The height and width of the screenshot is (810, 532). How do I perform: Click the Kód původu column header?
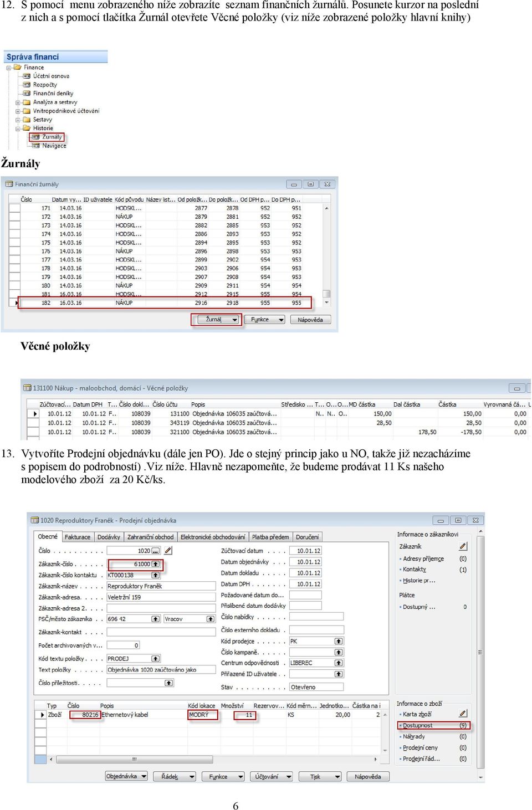coord(129,199)
